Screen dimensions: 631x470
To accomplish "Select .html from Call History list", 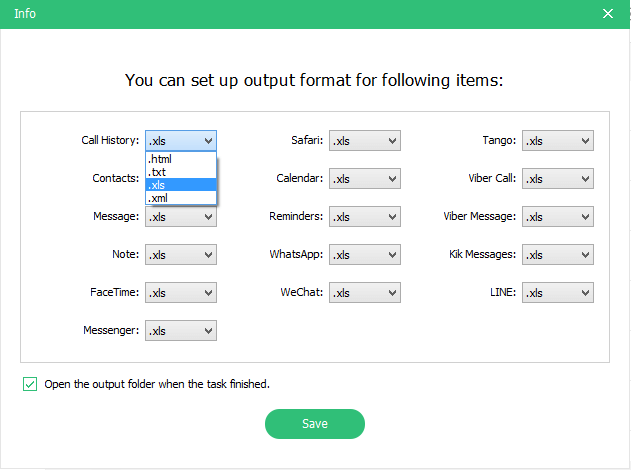I will point(180,159).
